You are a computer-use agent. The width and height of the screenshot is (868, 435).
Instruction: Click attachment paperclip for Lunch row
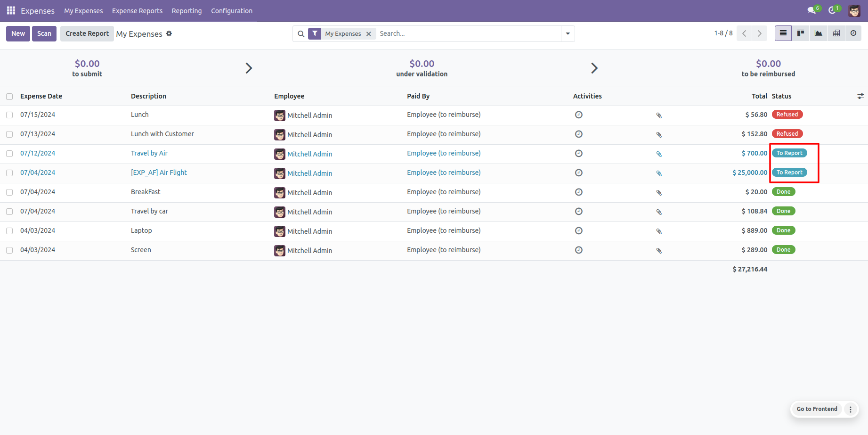click(x=659, y=115)
